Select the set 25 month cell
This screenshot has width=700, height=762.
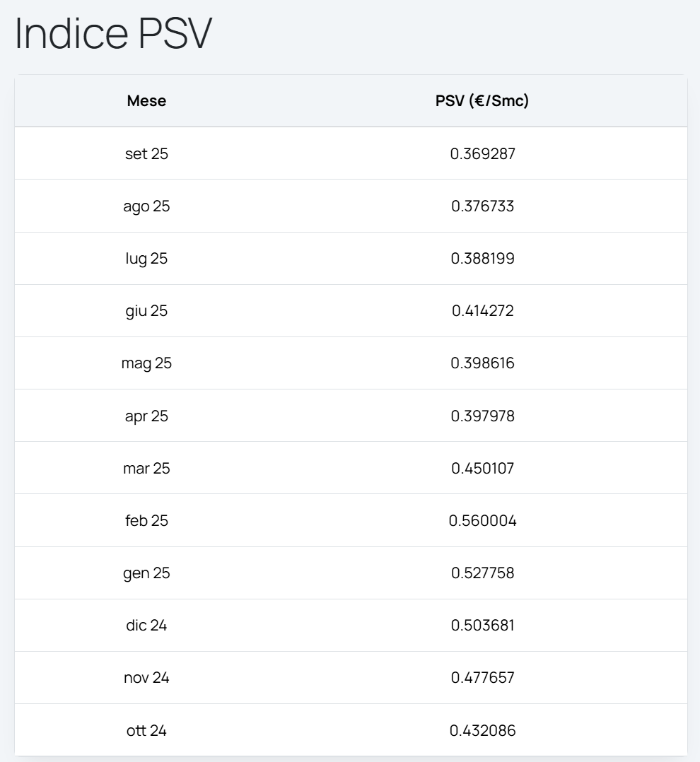[x=146, y=153]
